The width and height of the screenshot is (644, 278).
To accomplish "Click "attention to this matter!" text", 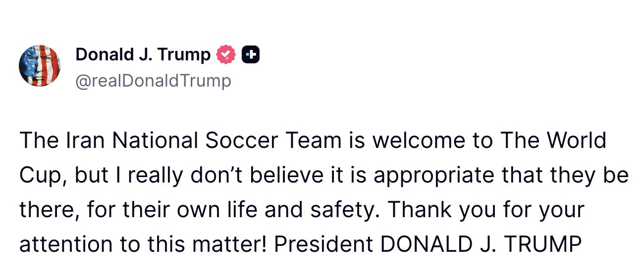I will 143,244.
